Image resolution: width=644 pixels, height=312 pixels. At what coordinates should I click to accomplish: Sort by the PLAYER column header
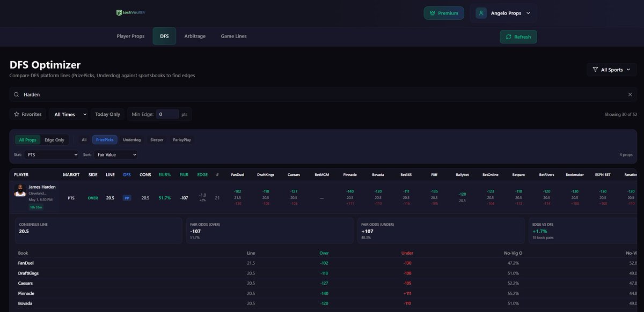click(21, 175)
